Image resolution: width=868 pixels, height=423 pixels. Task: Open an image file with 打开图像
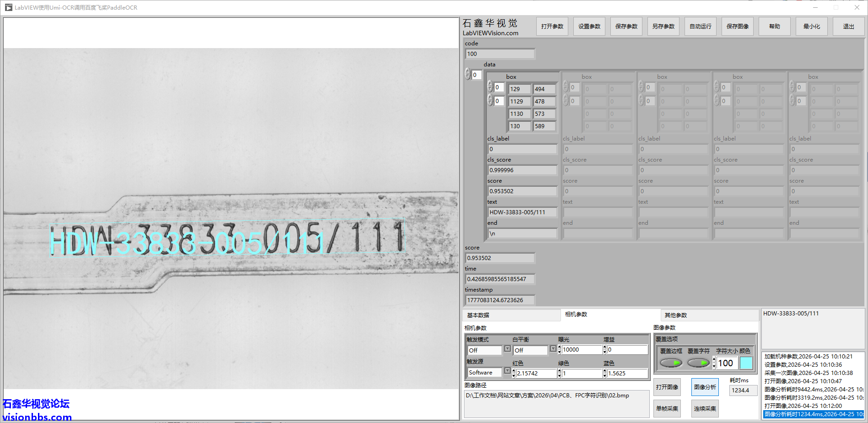point(667,387)
